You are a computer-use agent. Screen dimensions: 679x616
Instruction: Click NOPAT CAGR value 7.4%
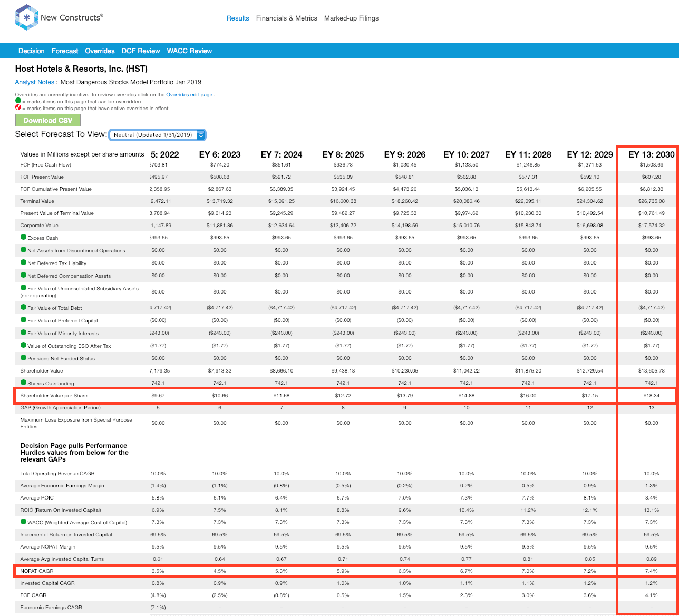(x=652, y=571)
